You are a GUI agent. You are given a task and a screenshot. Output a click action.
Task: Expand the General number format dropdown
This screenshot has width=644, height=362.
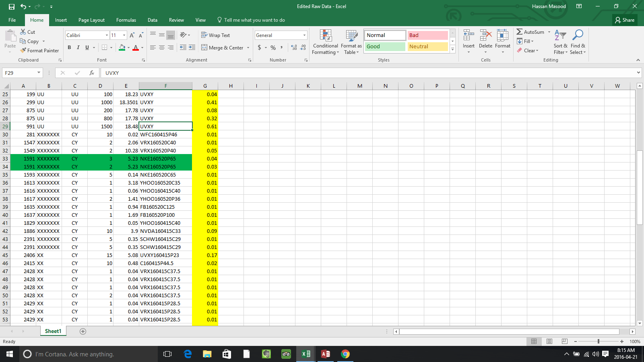[x=304, y=35]
